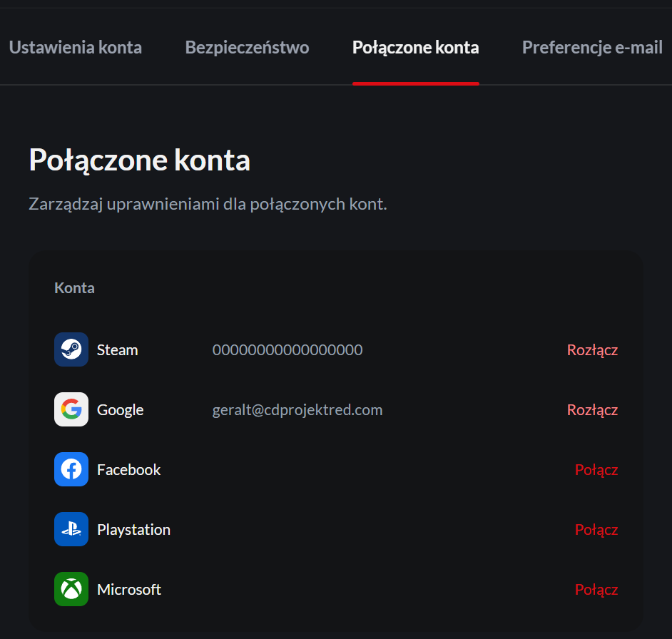The width and height of the screenshot is (672, 639).
Task: Click the Microsoft account name label
Action: (129, 590)
